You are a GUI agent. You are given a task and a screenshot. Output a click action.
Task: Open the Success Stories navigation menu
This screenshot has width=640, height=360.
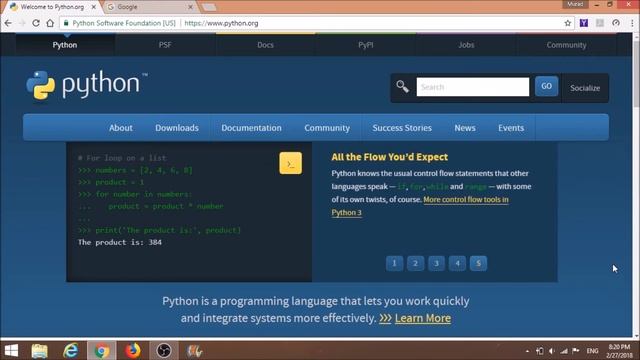(x=402, y=128)
